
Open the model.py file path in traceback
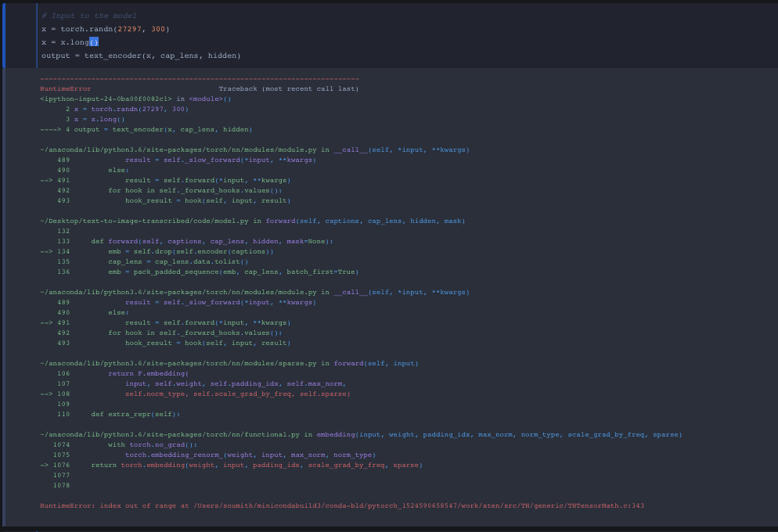click(x=145, y=221)
